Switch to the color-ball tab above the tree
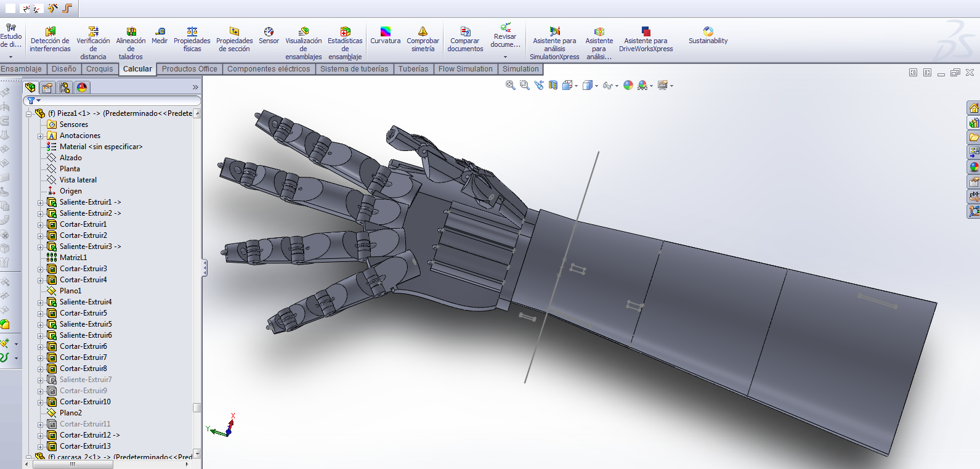Viewport: 980px width, 469px height. click(82, 88)
